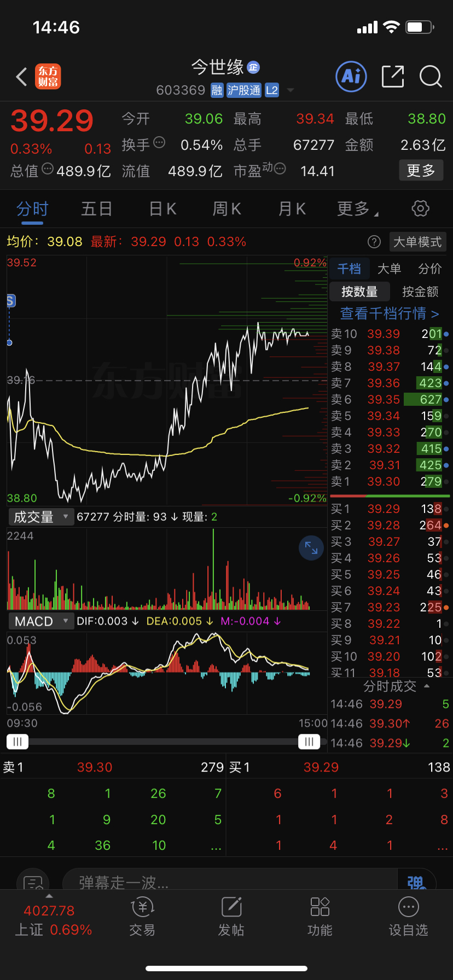Tap the 14:46 39.30 trade row
The image size is (453, 980).
[390, 724]
